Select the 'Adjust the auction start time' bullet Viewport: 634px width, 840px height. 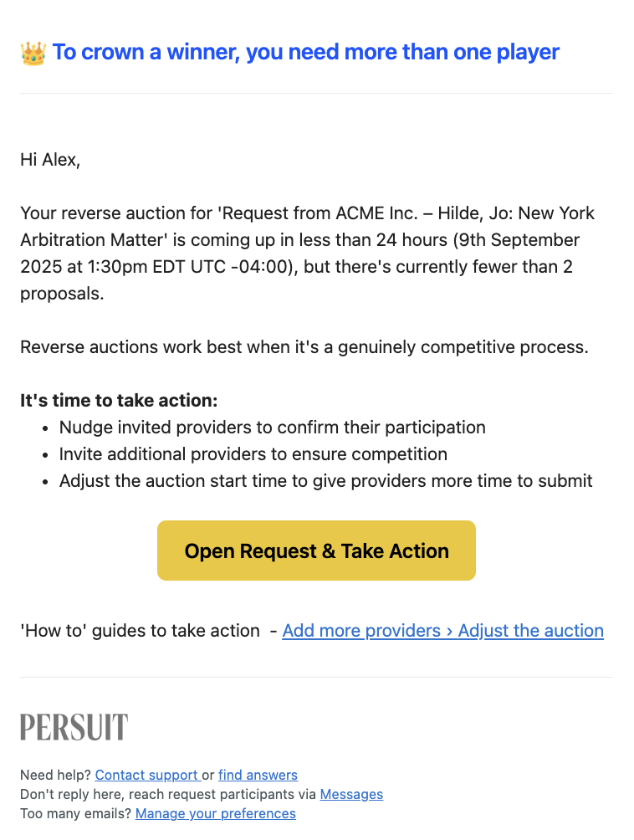pos(325,481)
